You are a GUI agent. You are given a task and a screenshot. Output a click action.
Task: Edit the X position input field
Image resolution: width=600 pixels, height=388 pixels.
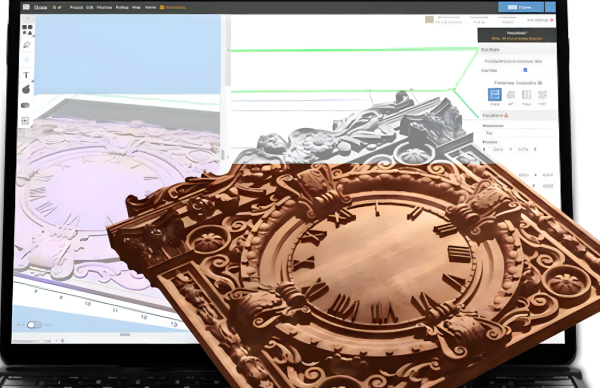point(497,149)
